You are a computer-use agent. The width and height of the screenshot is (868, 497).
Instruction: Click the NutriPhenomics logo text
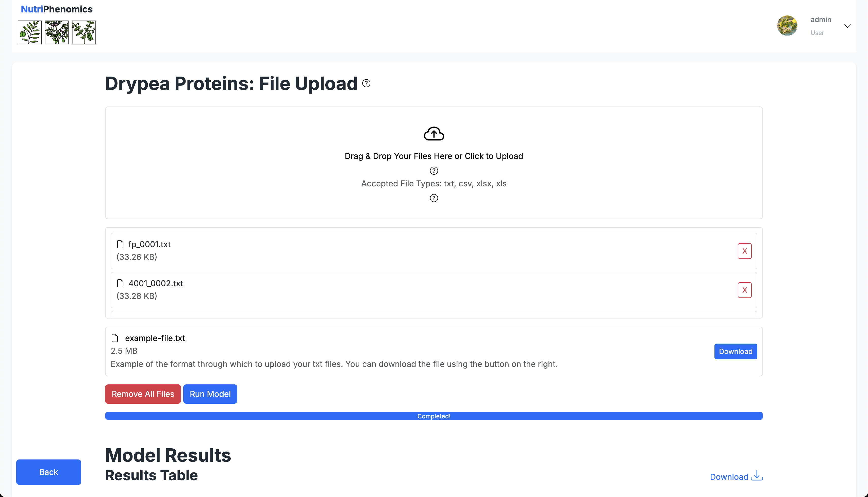[57, 9]
